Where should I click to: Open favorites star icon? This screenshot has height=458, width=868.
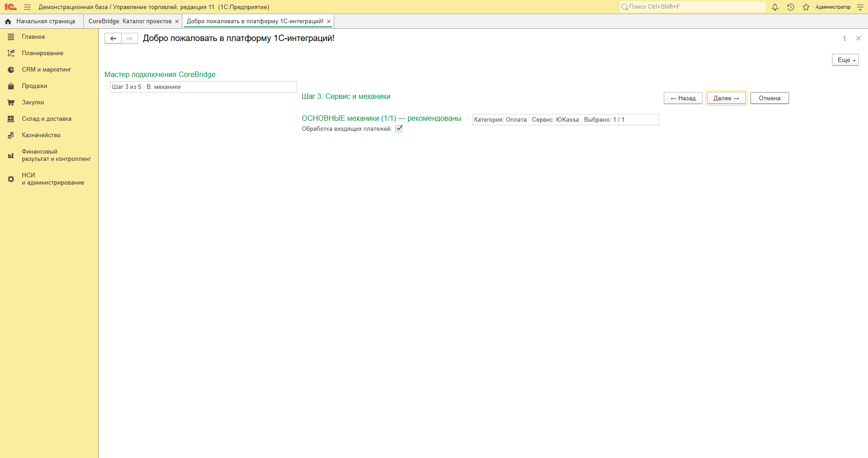pos(806,7)
